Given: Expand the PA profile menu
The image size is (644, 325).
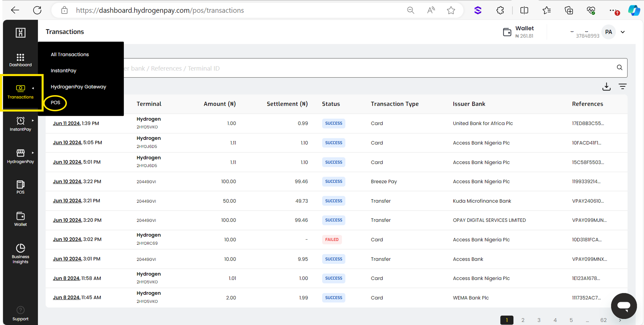Looking at the screenshot, I should pos(622,32).
